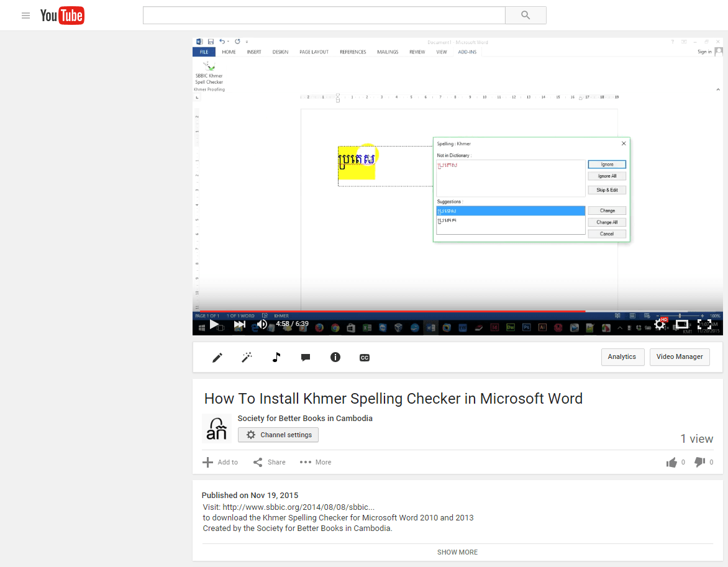This screenshot has width=728, height=567.
Task: Open Subtitles CC icon
Action: tap(365, 358)
